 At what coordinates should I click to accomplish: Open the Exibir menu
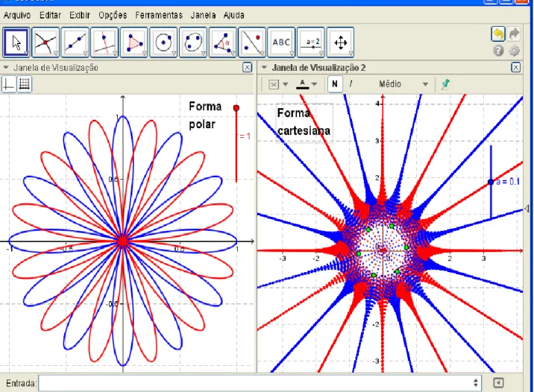(x=80, y=16)
